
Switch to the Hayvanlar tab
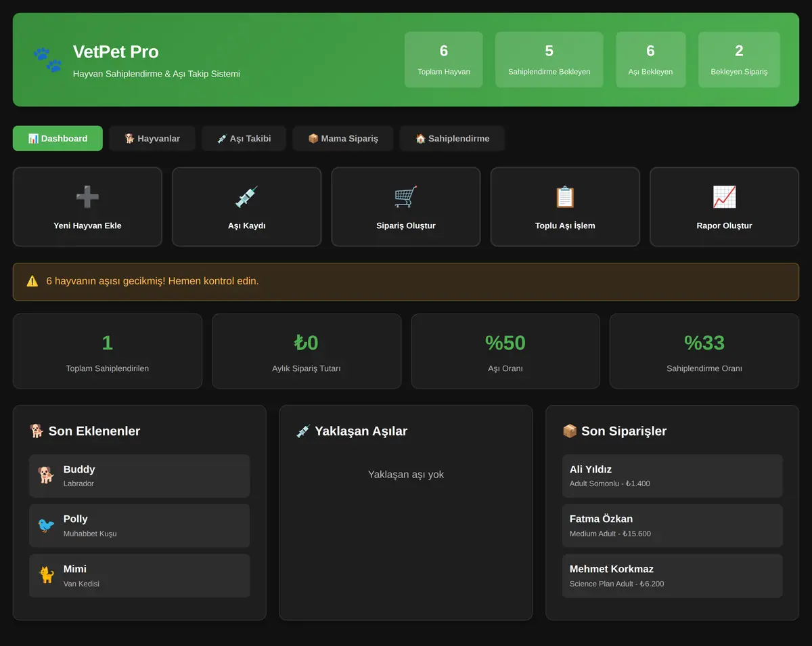pyautogui.click(x=152, y=138)
